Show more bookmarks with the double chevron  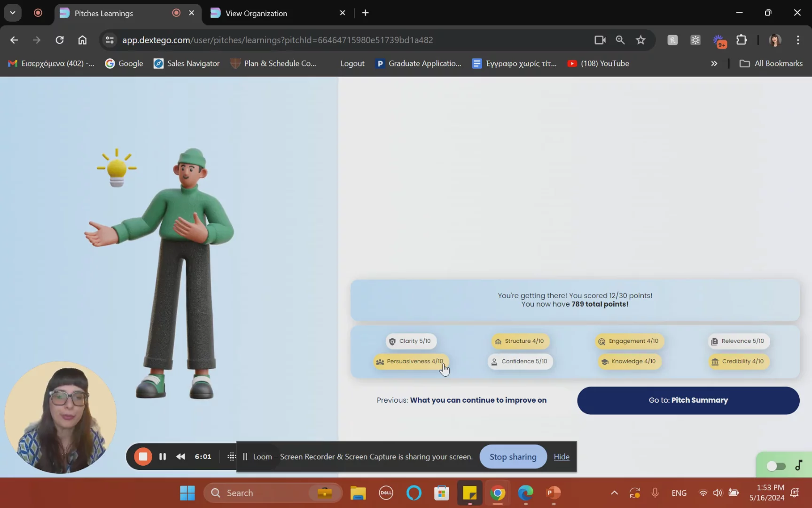coord(714,63)
